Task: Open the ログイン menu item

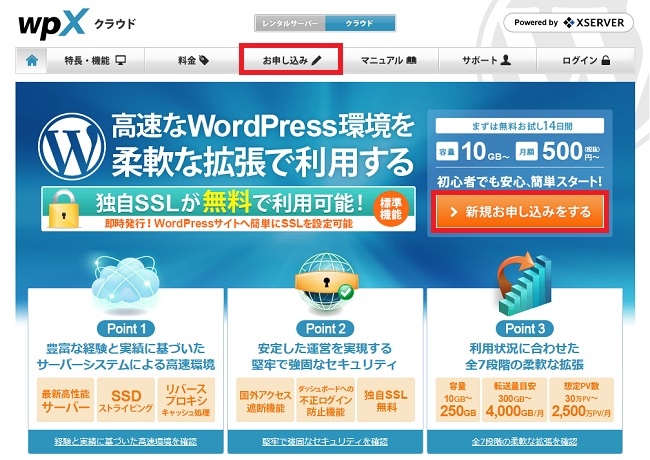Action: (x=586, y=61)
